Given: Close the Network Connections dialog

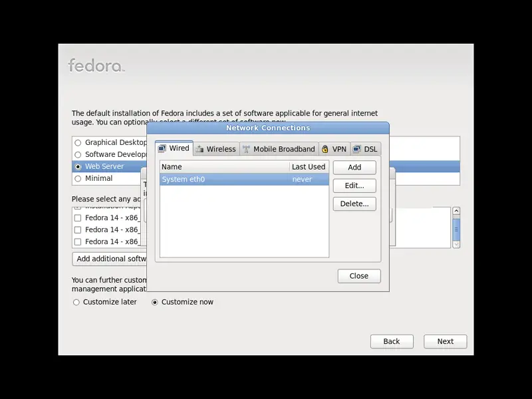Looking at the screenshot, I should pyautogui.click(x=358, y=276).
